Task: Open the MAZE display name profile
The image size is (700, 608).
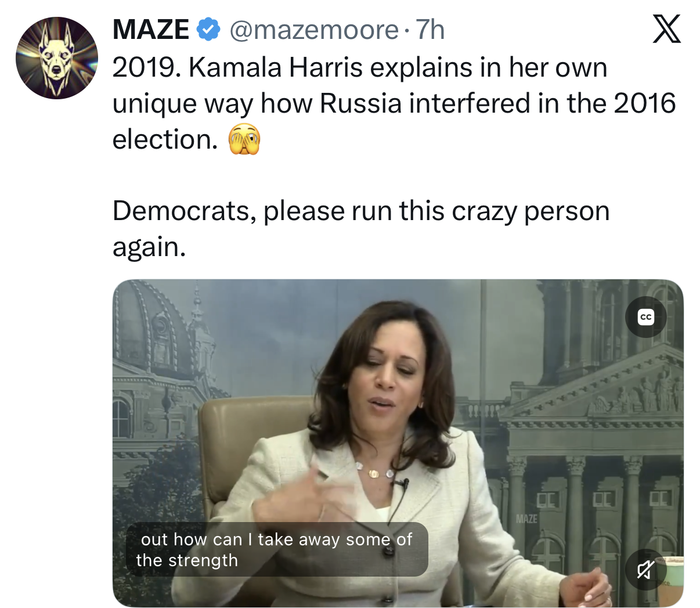Action: pos(150,29)
